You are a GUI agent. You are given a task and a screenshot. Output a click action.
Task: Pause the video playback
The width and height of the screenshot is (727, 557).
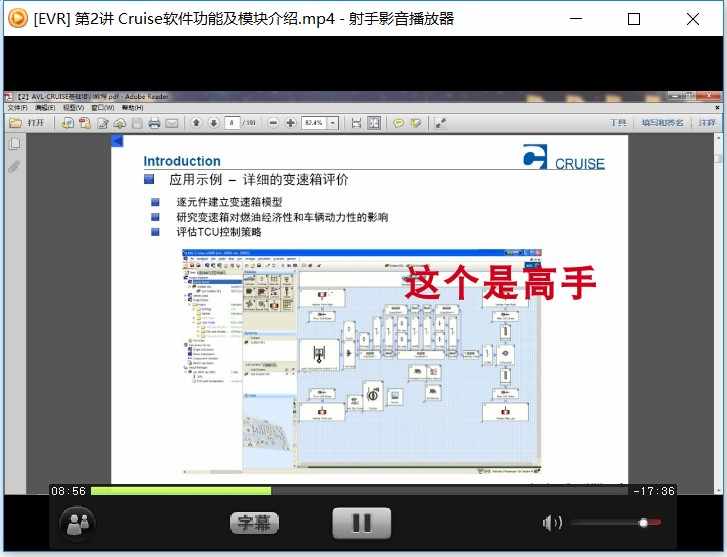point(362,523)
